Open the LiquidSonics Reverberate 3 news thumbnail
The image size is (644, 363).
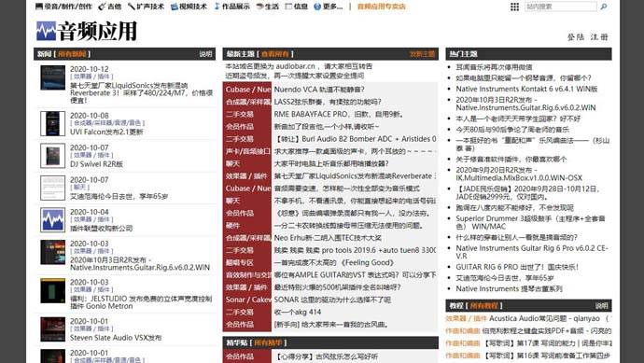point(52,77)
